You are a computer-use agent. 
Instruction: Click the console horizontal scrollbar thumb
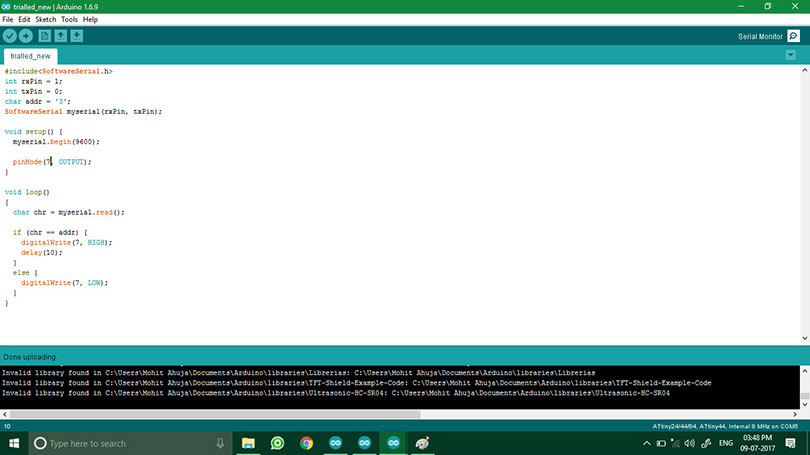[215, 414]
